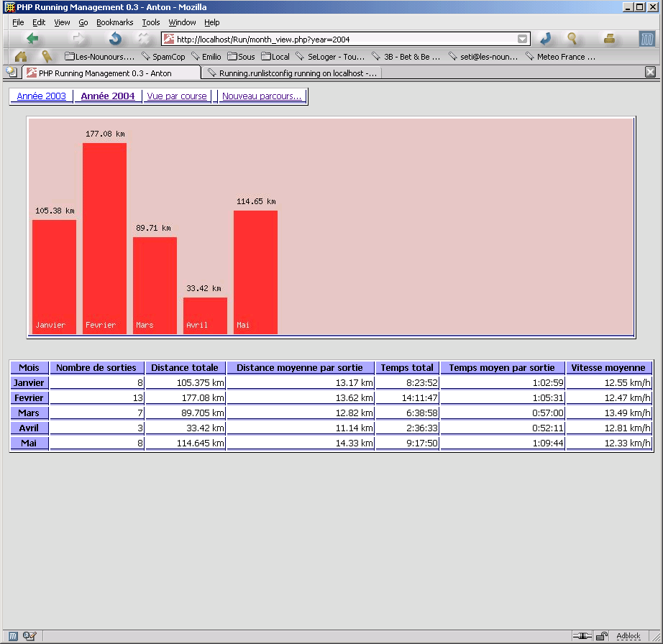663x644 pixels.
Task: Open the Bookmarks menu
Action: 114,22
